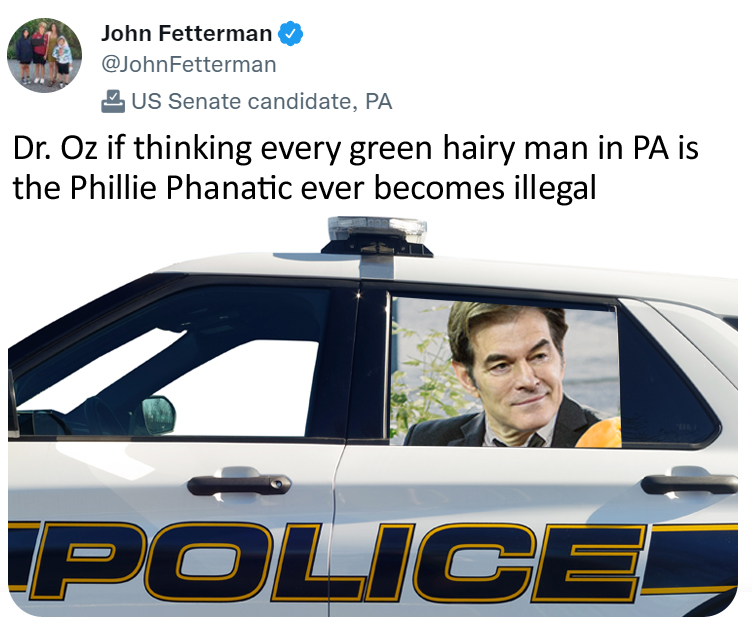Image resolution: width=752 pixels, height=626 pixels.
Task: Select the US Senate candidate, PA label
Action: click(x=262, y=101)
